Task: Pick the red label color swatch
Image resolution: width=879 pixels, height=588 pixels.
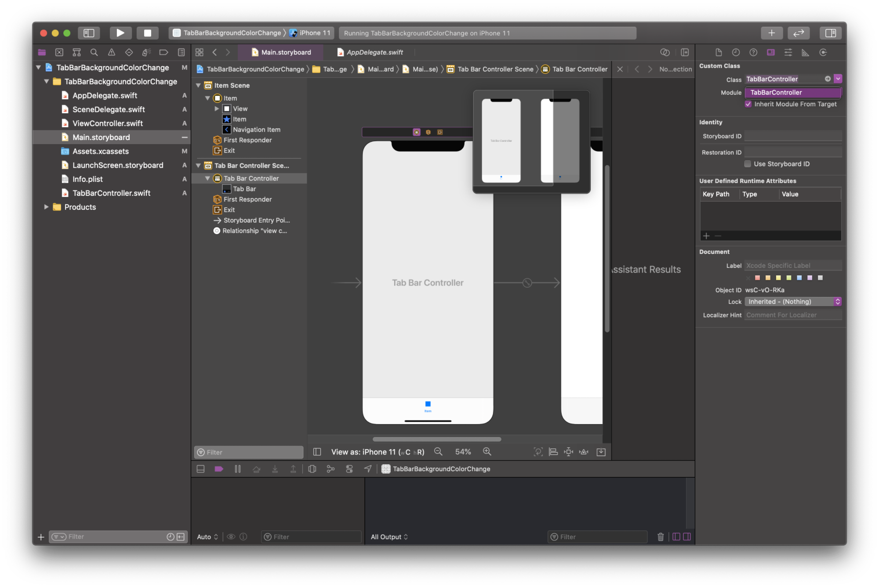Action: tap(757, 278)
